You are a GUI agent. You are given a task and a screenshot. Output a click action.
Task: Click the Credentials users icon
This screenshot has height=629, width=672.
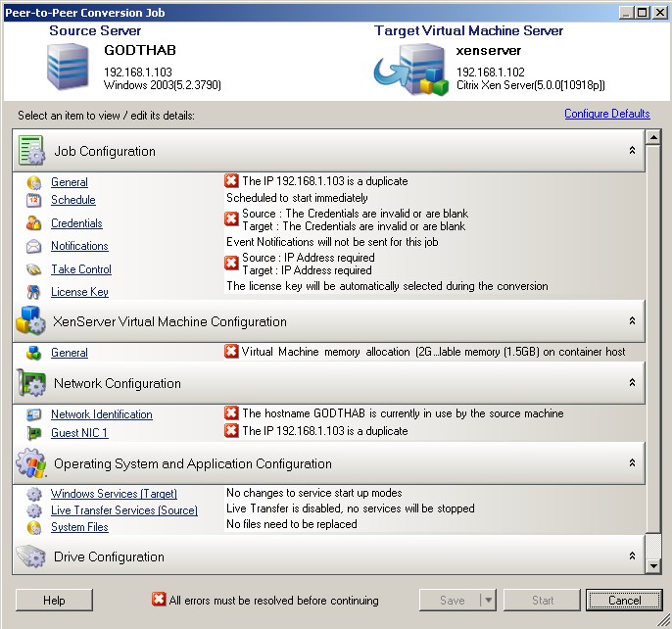click(x=33, y=223)
